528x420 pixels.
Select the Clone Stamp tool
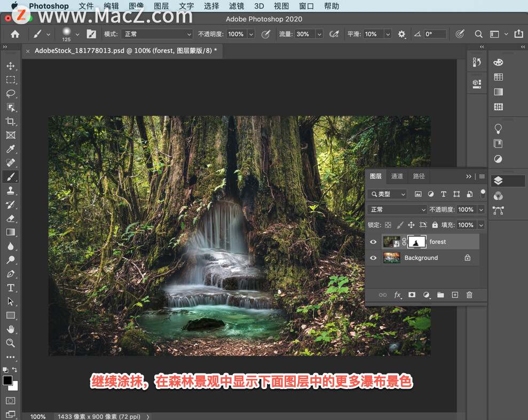[x=10, y=191]
